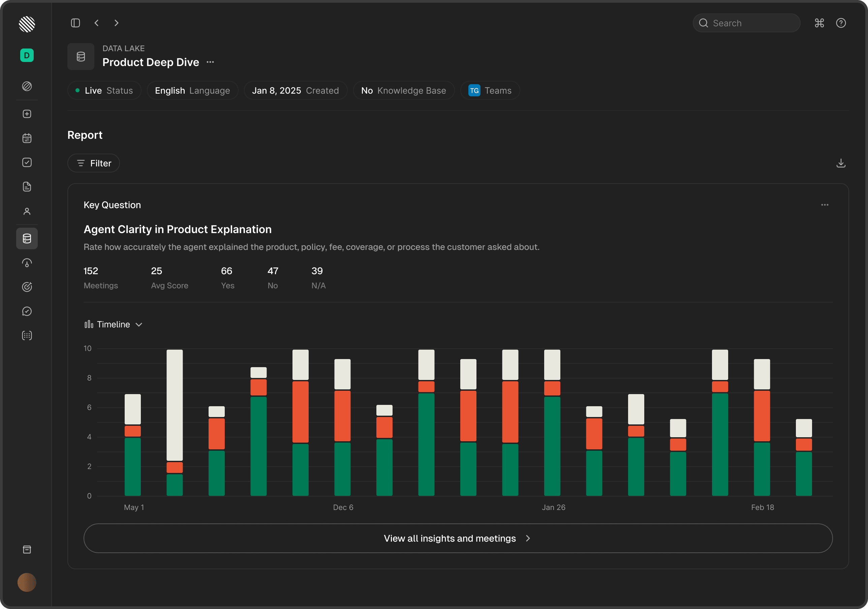
Task: Toggle the sidebar panel icon
Action: point(75,23)
